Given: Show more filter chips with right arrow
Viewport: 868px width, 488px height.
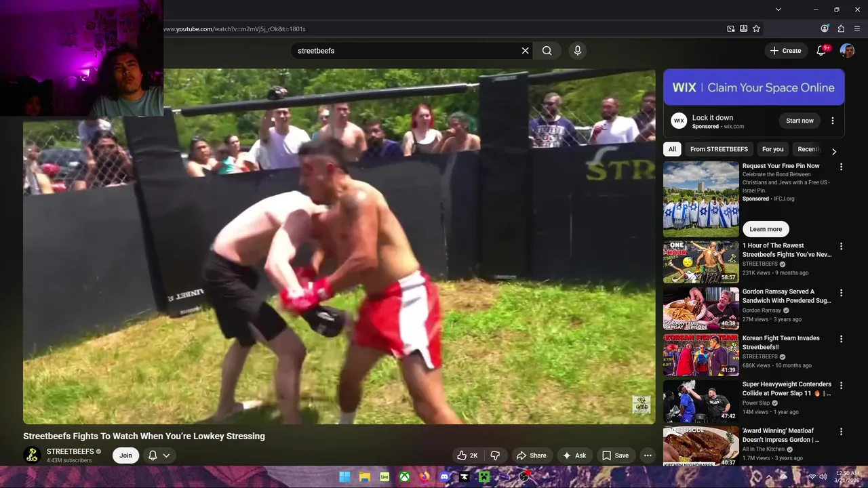Looking at the screenshot, I should coord(834,151).
